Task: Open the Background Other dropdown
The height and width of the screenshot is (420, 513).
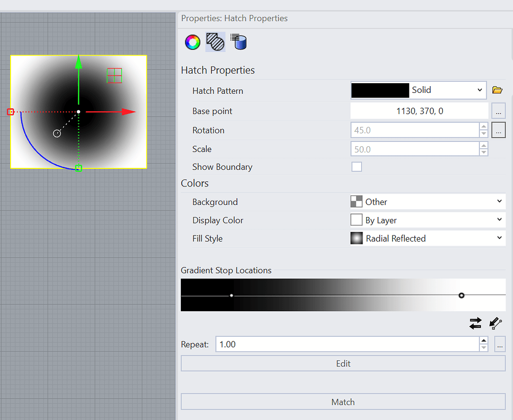Action: coord(427,201)
